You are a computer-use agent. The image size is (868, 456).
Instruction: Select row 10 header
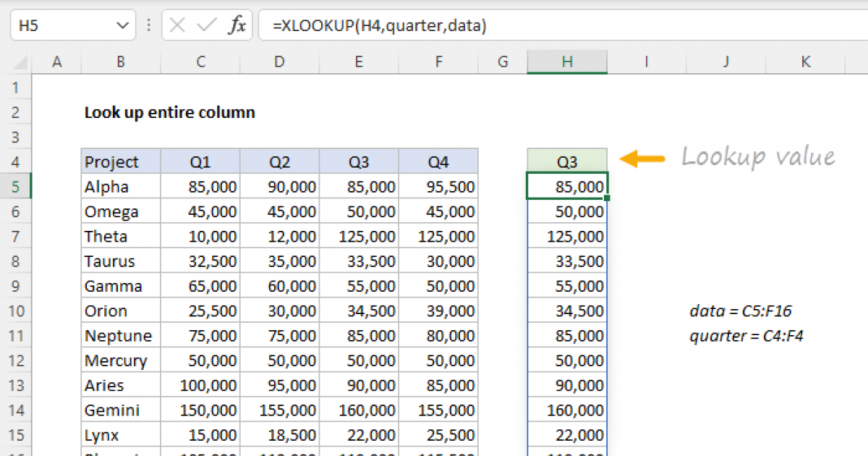coord(16,311)
